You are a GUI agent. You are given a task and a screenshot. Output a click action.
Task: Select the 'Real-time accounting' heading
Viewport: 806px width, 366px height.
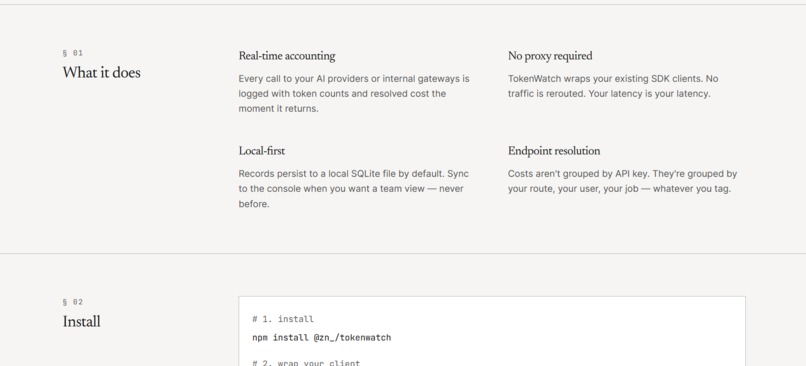coord(287,56)
